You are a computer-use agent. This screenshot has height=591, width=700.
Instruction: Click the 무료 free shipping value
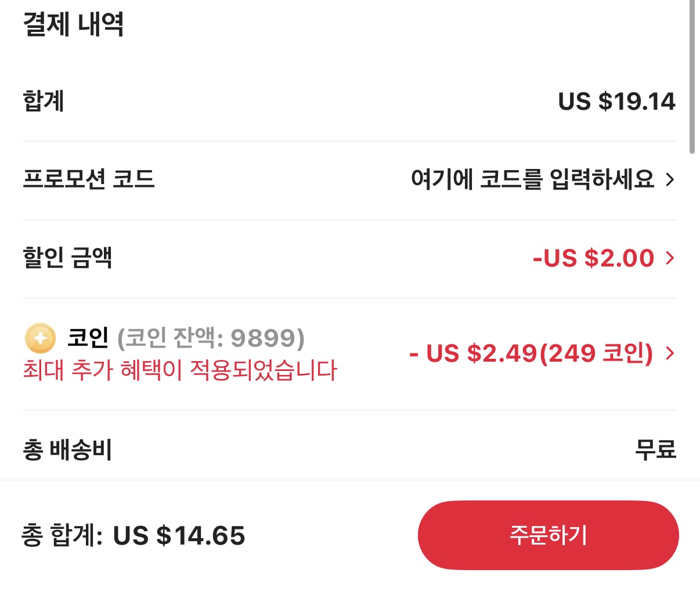pyautogui.click(x=655, y=450)
